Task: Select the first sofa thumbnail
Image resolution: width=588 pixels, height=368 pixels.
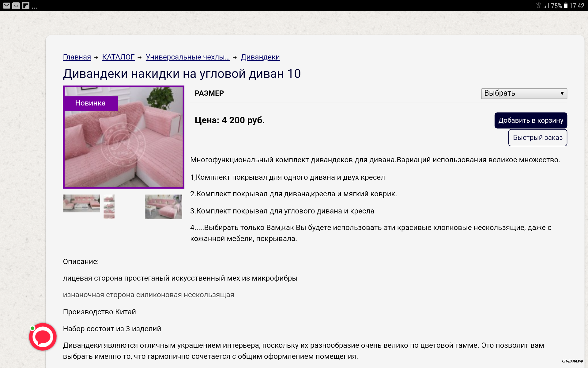Action: click(x=81, y=203)
